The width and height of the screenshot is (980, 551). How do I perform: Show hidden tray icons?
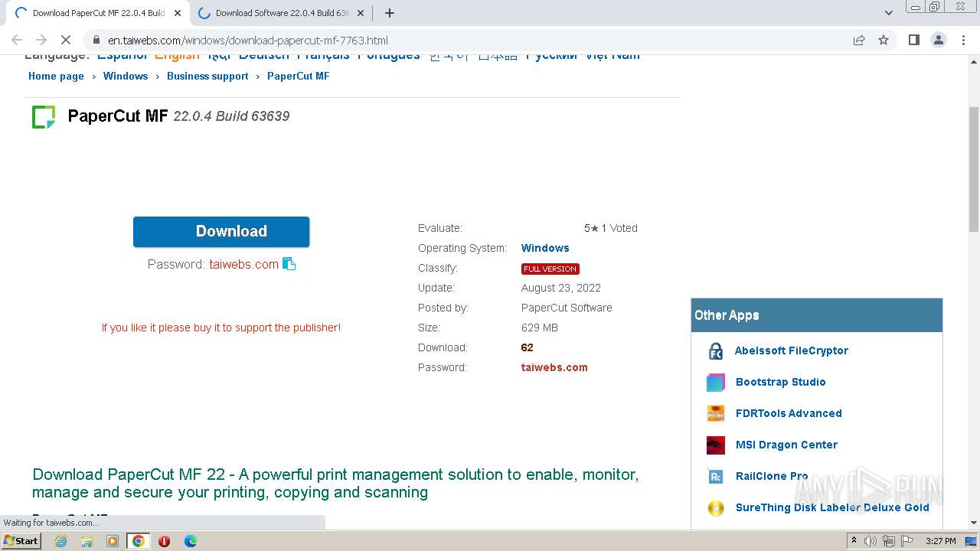tap(854, 541)
